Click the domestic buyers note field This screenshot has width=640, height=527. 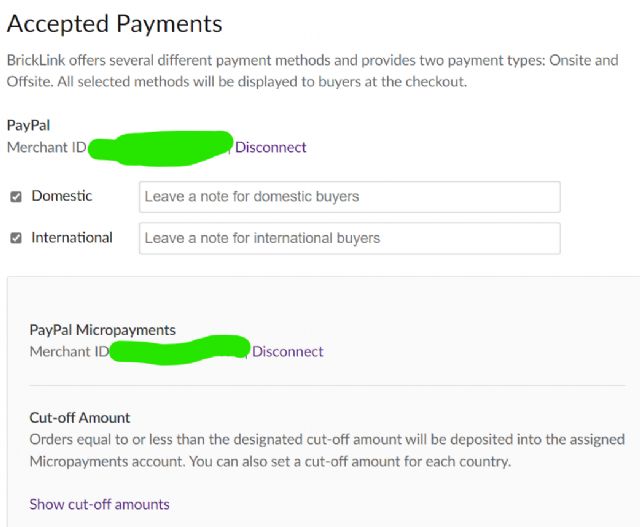[349, 197]
